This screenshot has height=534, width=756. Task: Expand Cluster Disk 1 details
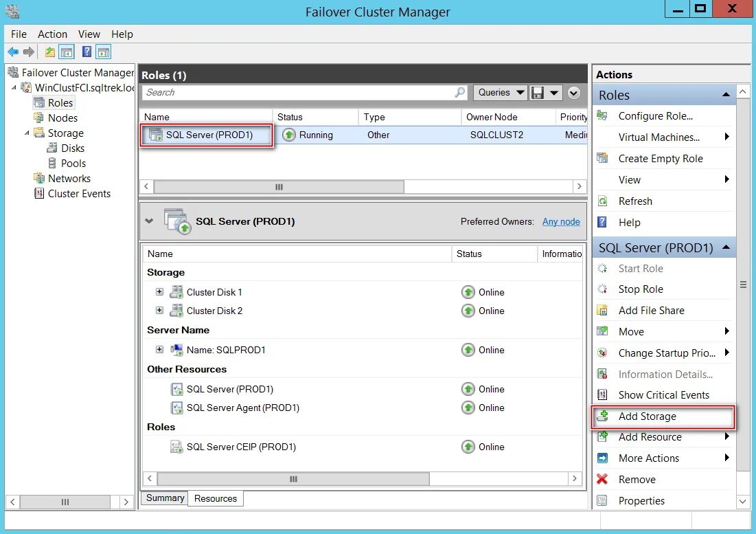pos(159,292)
